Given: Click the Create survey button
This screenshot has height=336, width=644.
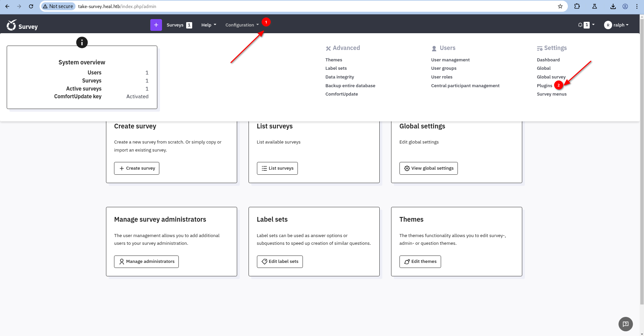Looking at the screenshot, I should pyautogui.click(x=137, y=168).
